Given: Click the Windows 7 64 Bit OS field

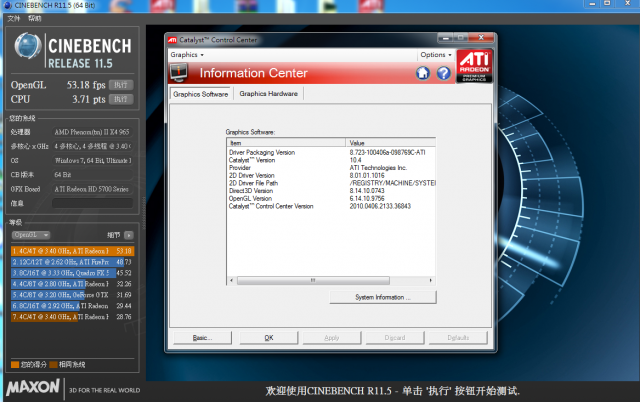Looking at the screenshot, I should 93,161.
